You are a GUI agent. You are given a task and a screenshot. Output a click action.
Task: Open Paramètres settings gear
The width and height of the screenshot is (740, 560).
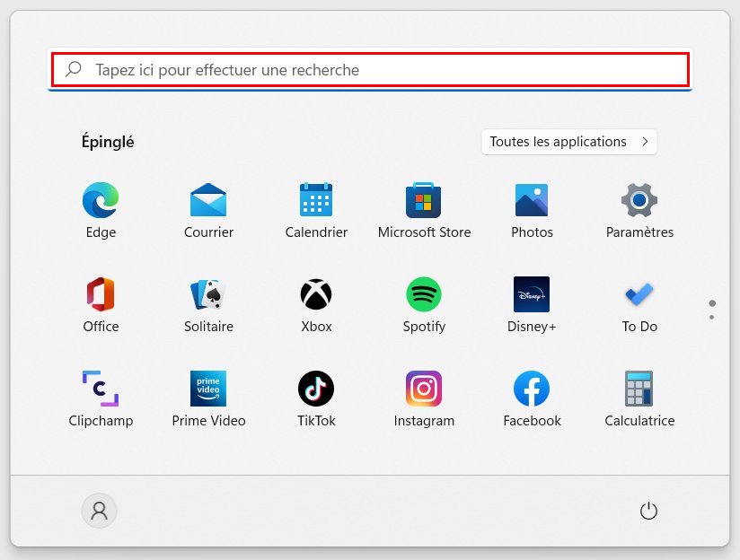[639, 210]
